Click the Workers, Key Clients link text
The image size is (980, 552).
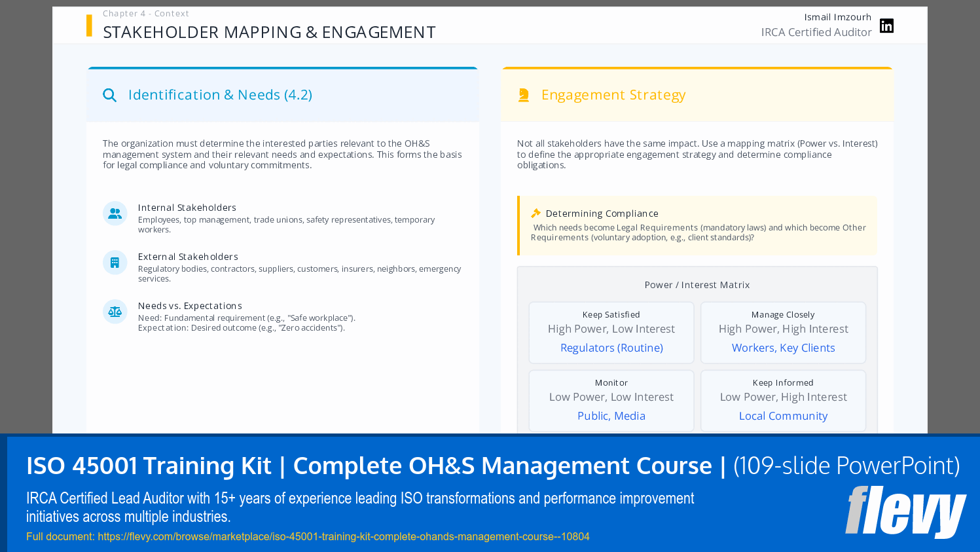coord(783,347)
